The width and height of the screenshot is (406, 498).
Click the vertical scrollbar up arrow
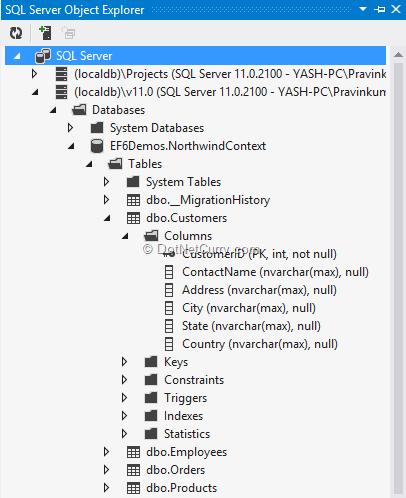pos(398,55)
